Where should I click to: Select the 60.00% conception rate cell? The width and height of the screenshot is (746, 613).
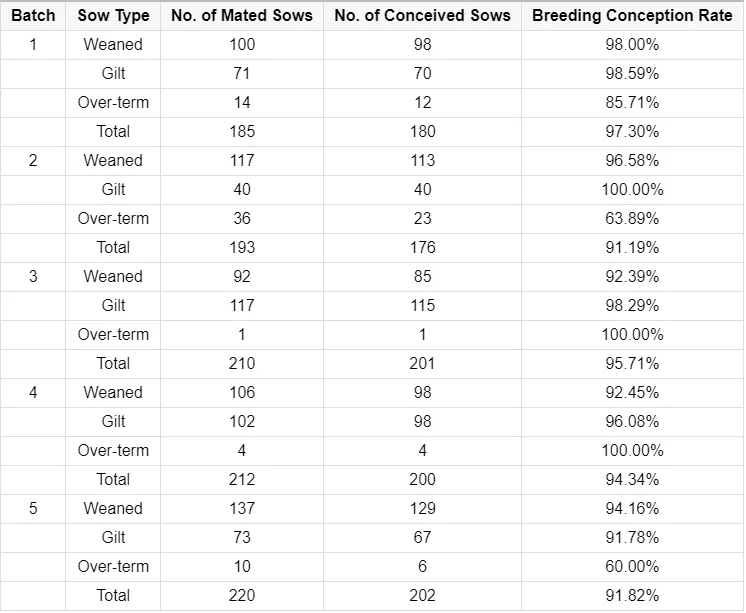[632, 567]
